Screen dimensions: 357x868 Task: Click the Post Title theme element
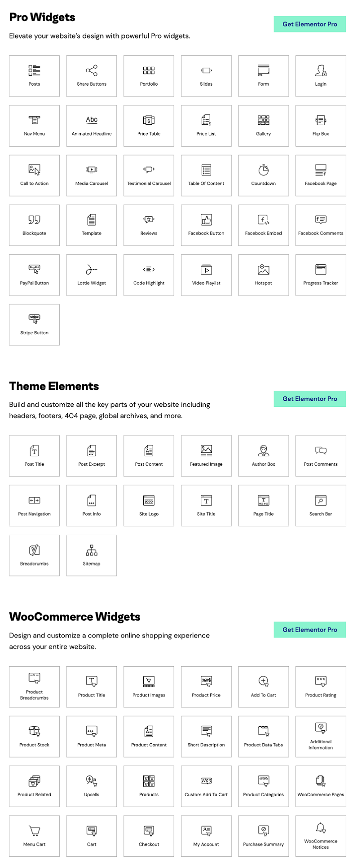pyautogui.click(x=34, y=456)
